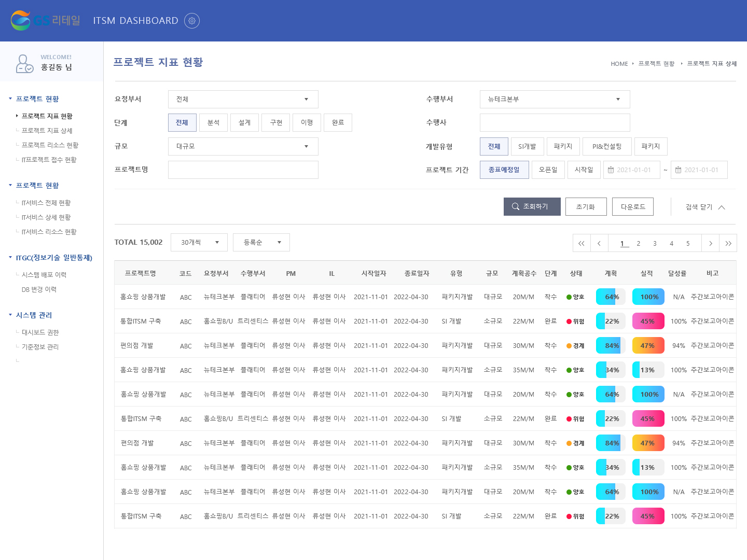Viewport: 747px width, 560px height.
Task: Select 분석 stage filter
Action: pos(214,122)
